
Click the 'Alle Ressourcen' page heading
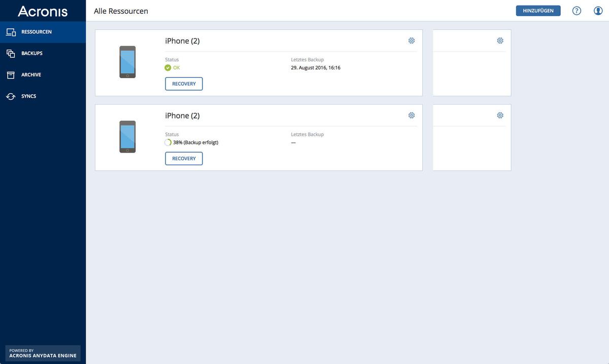pos(121,11)
